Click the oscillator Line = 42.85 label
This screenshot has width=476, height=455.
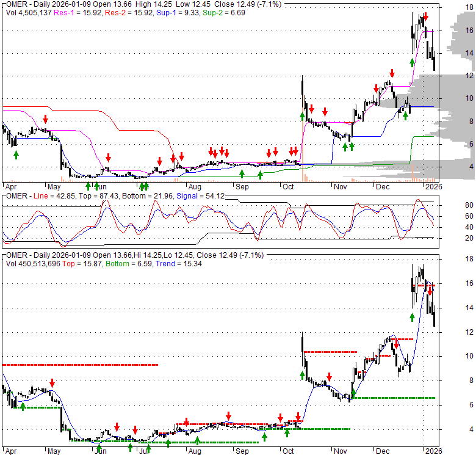tap(54, 196)
